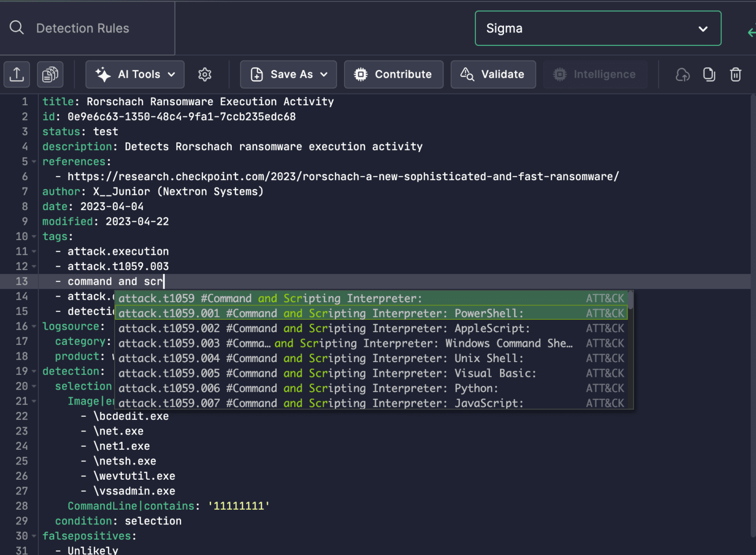Viewport: 756px width, 555px height.
Task: Click the Detection Rules search magnifier icon
Action: coord(16,28)
